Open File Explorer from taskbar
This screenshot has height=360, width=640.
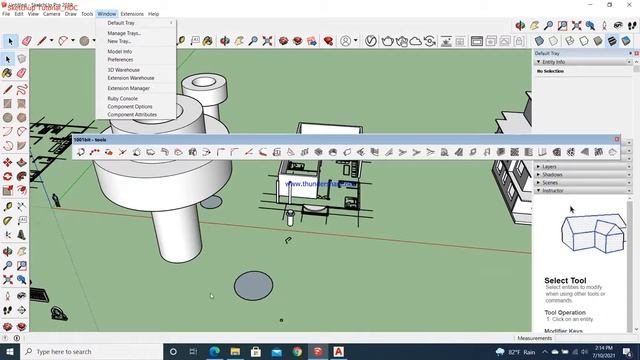pos(235,351)
